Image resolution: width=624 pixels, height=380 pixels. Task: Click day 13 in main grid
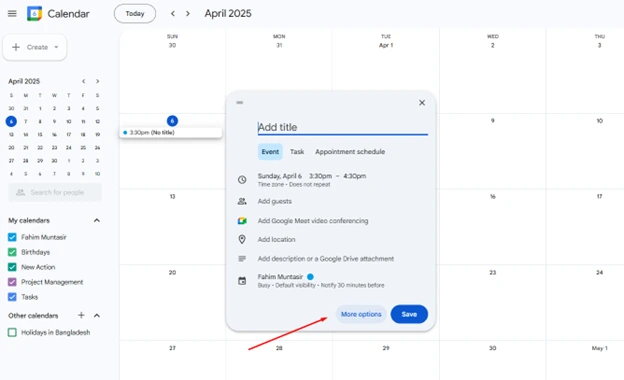pos(172,197)
